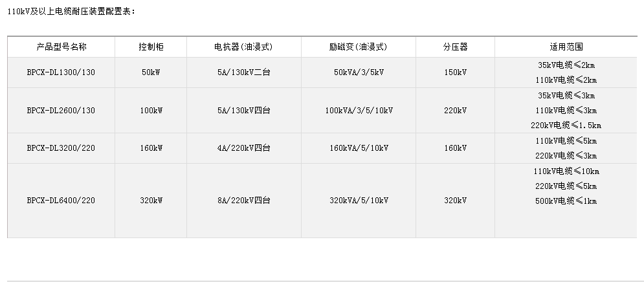Select the BPCX-DL6400/220 model cell
Screen dimensions: 644x286
coord(61,201)
